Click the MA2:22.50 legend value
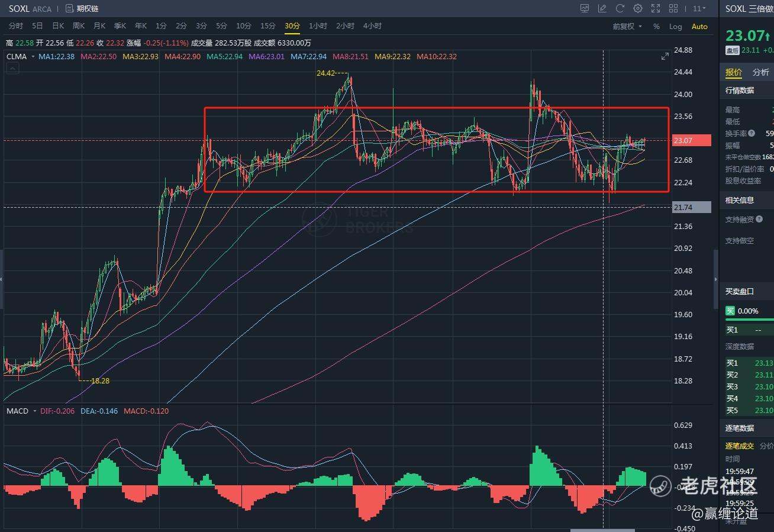The image size is (774, 532). coord(98,57)
